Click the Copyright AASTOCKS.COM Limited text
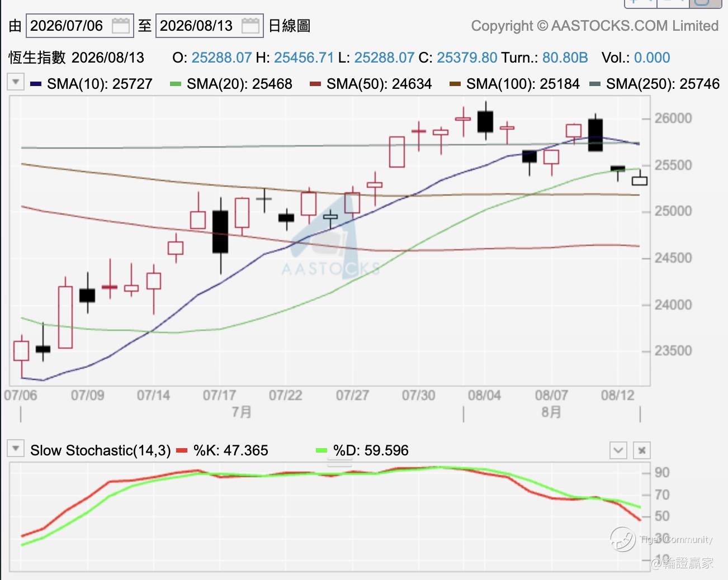The image size is (728, 580). click(595, 26)
